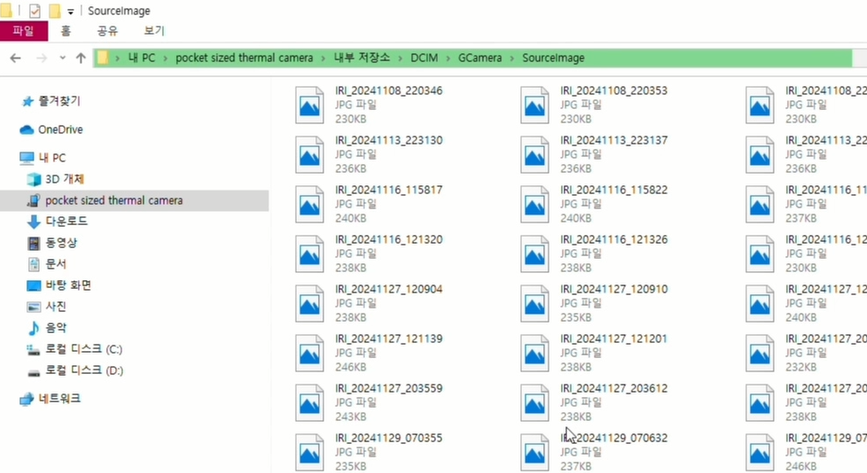
Task: Expand the chevron after 내부 저장소 breadcrumb
Action: [400, 58]
